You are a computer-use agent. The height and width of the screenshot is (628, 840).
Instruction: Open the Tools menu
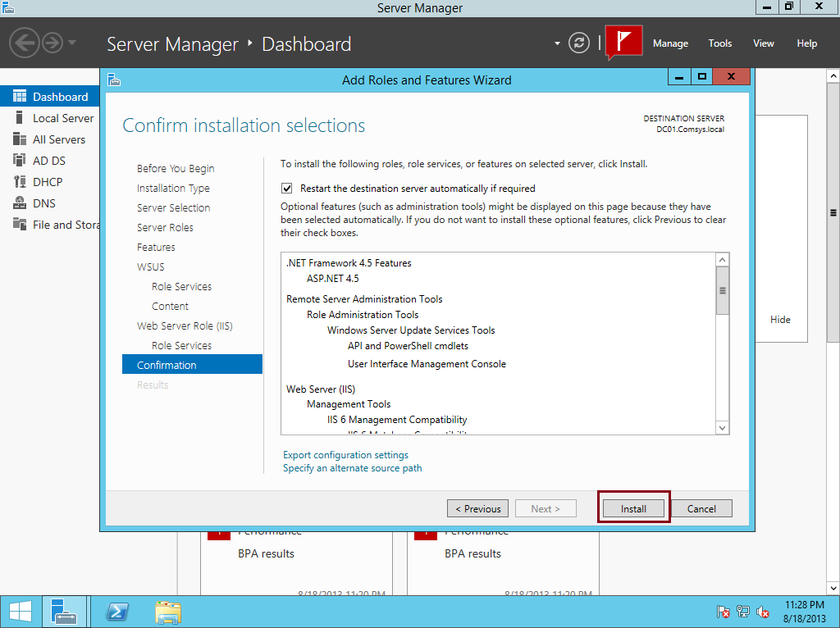[x=719, y=43]
